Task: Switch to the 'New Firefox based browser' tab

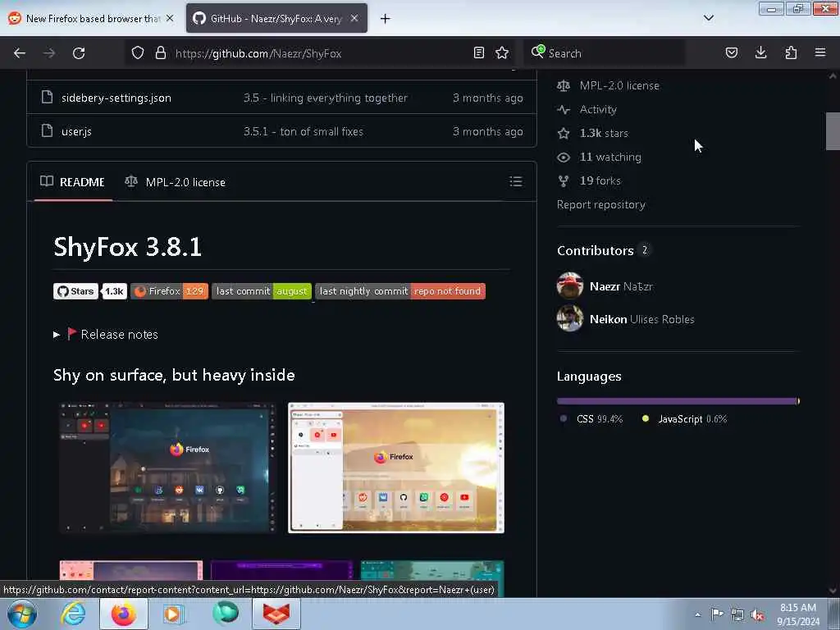Action: [x=90, y=19]
